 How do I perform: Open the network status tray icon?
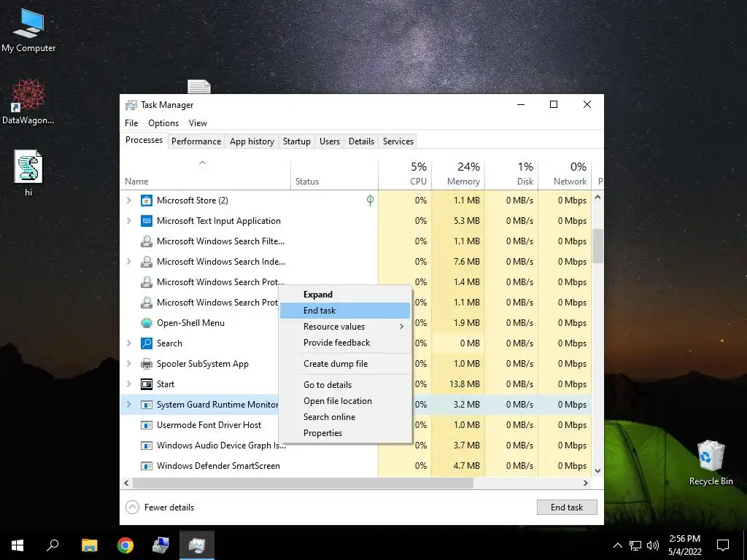point(635,545)
